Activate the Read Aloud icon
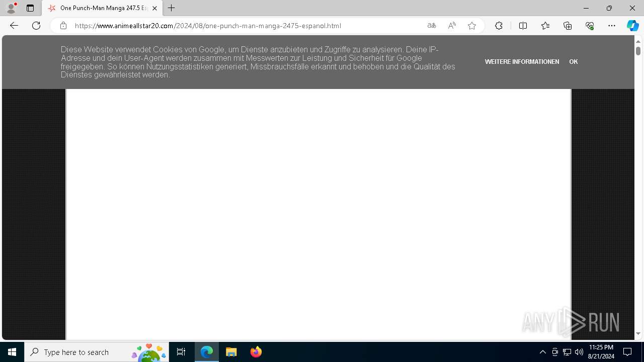The width and height of the screenshot is (644, 362). coord(452,26)
